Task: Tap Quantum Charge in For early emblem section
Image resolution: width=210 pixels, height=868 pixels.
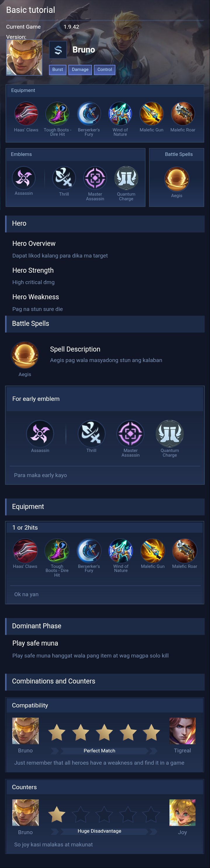Action: [170, 433]
